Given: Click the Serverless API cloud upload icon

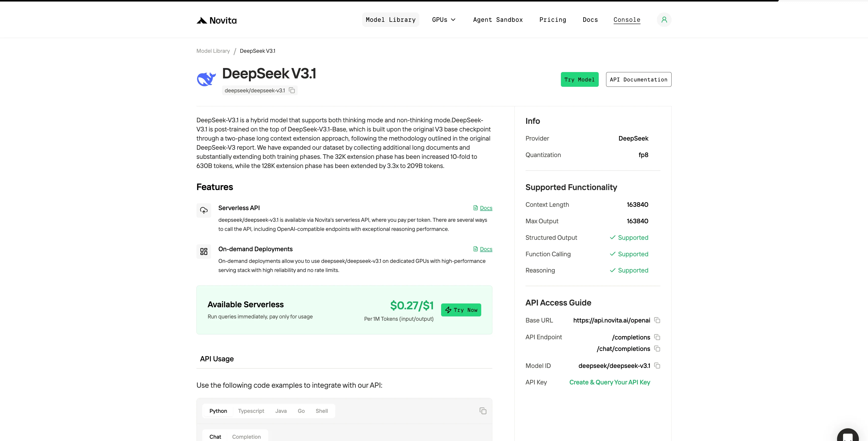Looking at the screenshot, I should [x=204, y=210].
